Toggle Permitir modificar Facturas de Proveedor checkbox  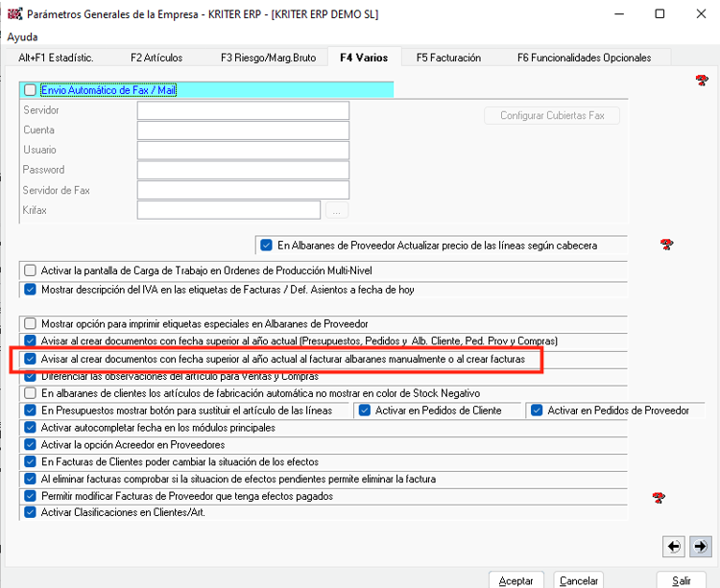point(31,496)
